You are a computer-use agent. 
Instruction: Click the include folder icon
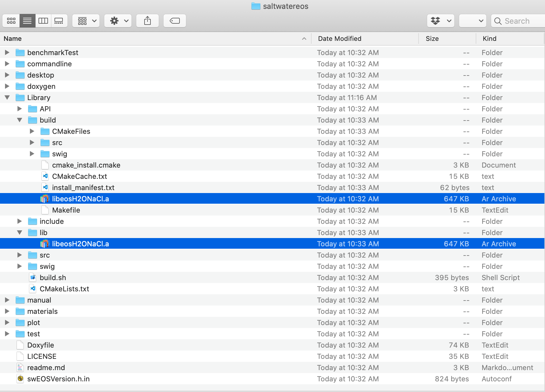coord(33,221)
